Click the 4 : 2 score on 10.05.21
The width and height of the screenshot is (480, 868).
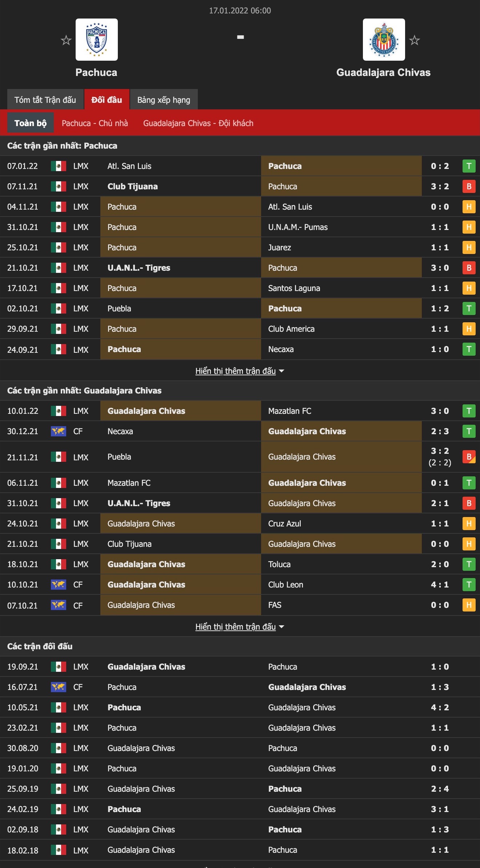tap(440, 707)
